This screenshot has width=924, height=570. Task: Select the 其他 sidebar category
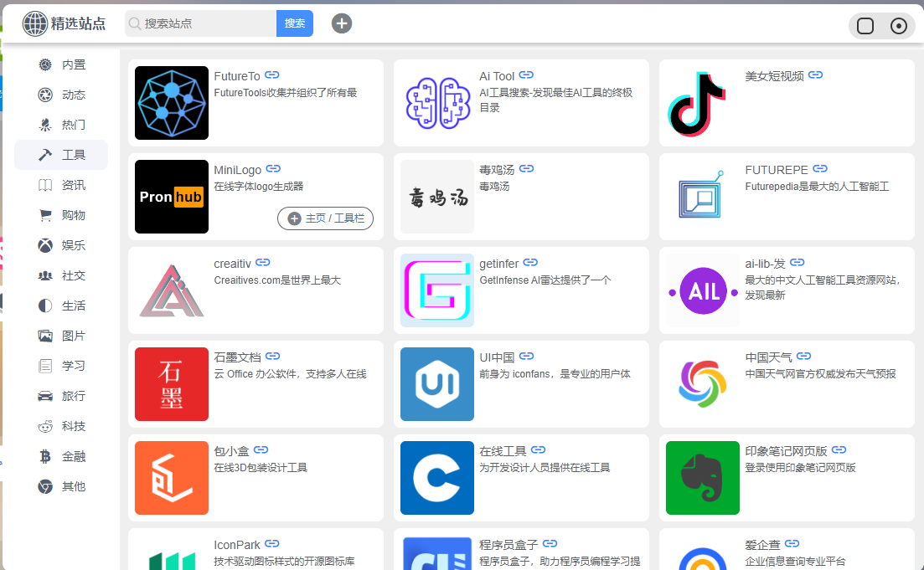click(61, 486)
